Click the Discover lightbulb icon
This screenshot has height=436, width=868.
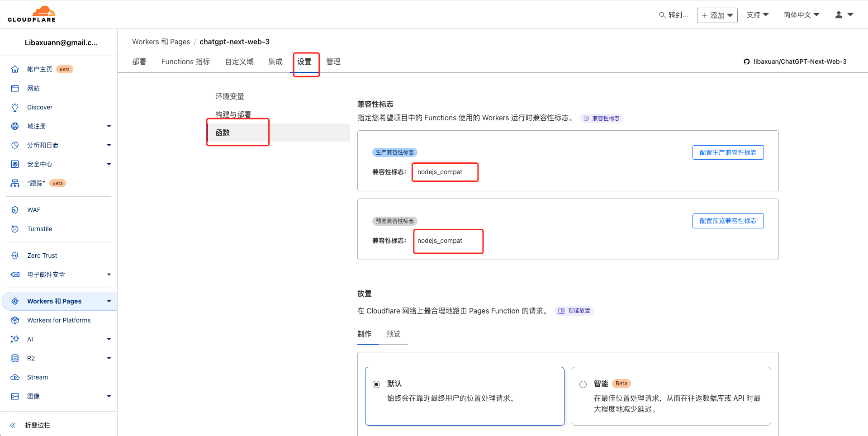point(15,107)
